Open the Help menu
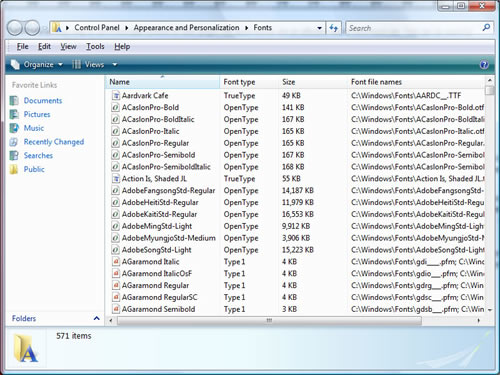Image resolution: width=500 pixels, height=375 pixels. 122,47
